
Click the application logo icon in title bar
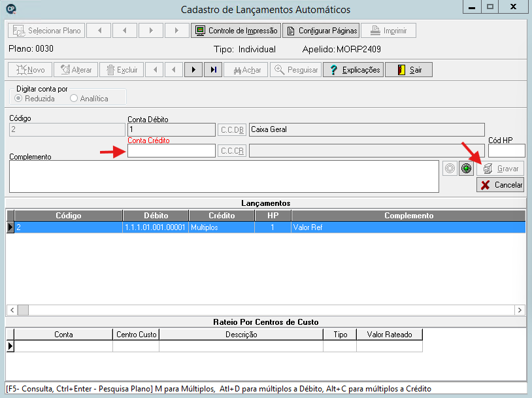coord(11,9)
